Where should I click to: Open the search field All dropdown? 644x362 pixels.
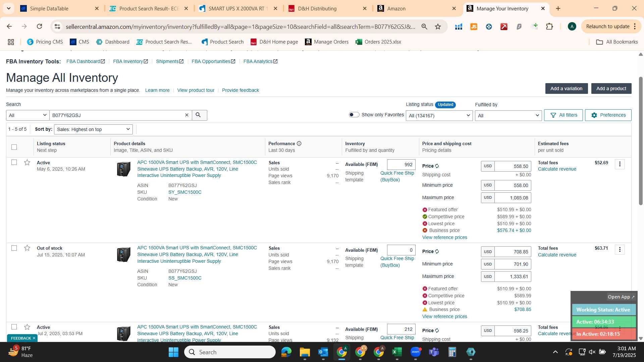click(28, 115)
